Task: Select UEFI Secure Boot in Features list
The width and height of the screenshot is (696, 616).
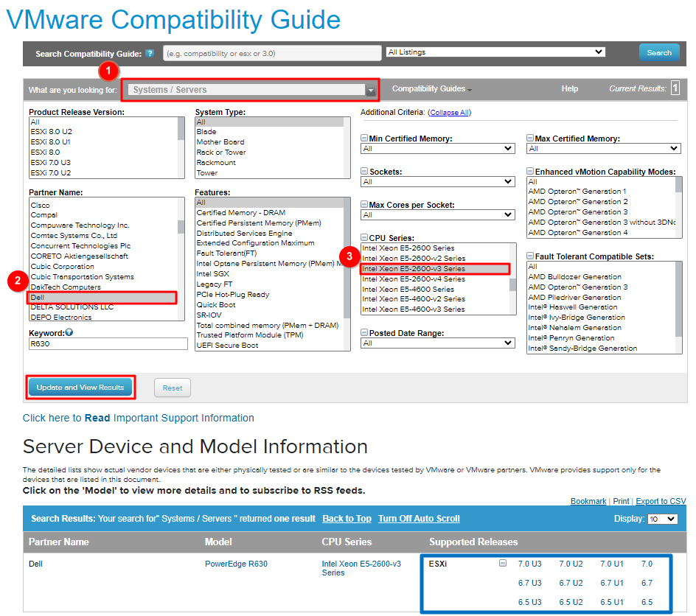Action: (227, 345)
